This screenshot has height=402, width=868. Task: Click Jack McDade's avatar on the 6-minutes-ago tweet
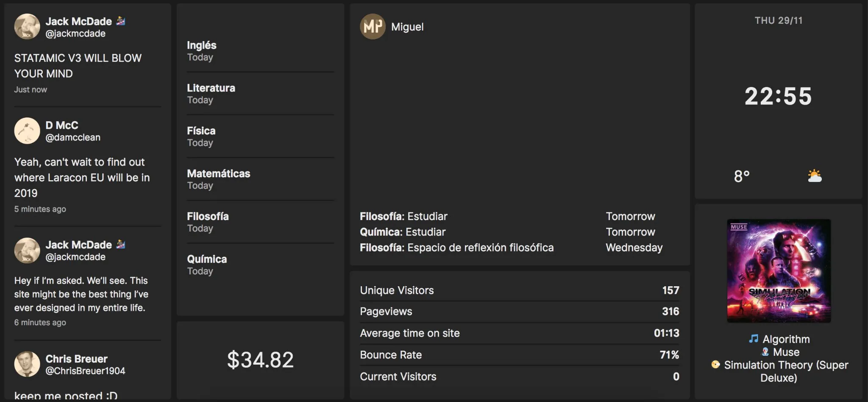coord(27,250)
